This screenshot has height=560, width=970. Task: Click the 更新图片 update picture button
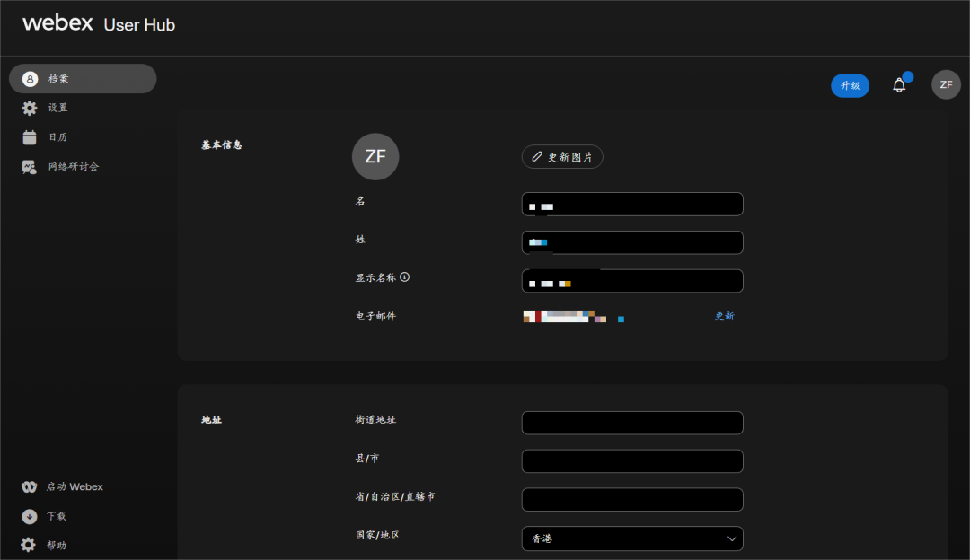click(x=562, y=156)
